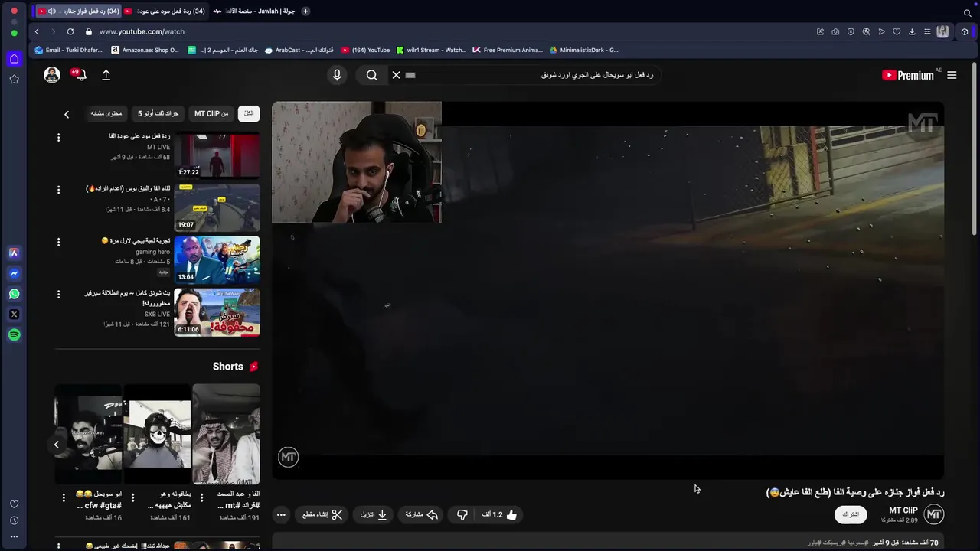Image resolution: width=980 pixels, height=551 pixels.
Task: Switch to the ردة فعل مود tab
Action: pyautogui.click(x=164, y=11)
